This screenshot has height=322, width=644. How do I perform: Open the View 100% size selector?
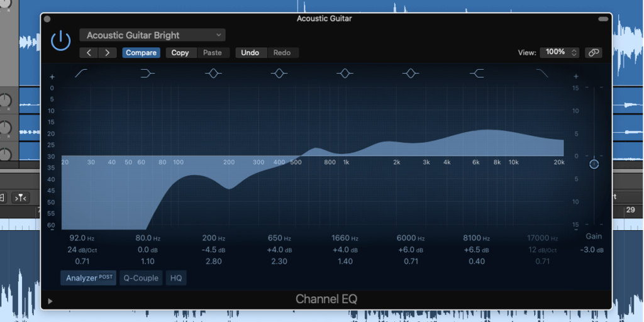[559, 52]
